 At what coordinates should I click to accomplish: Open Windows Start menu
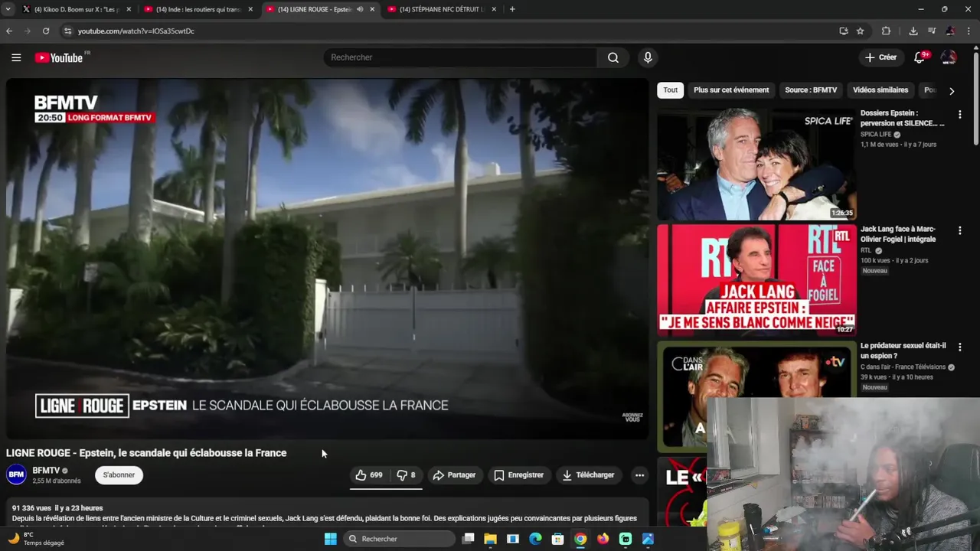[330, 539]
